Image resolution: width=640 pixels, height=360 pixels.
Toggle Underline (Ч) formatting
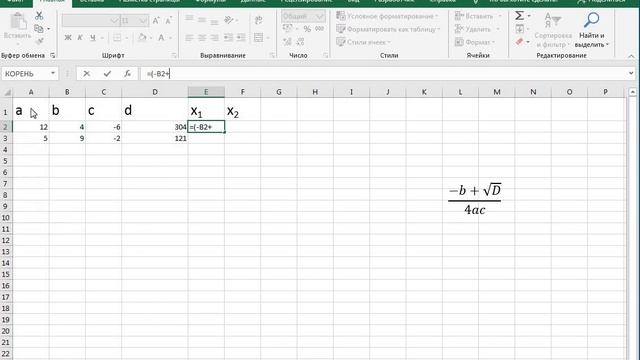pyautogui.click(x=93, y=38)
